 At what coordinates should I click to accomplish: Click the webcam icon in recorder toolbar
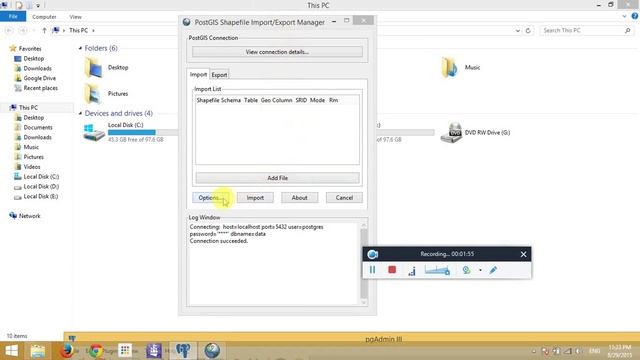(466, 270)
